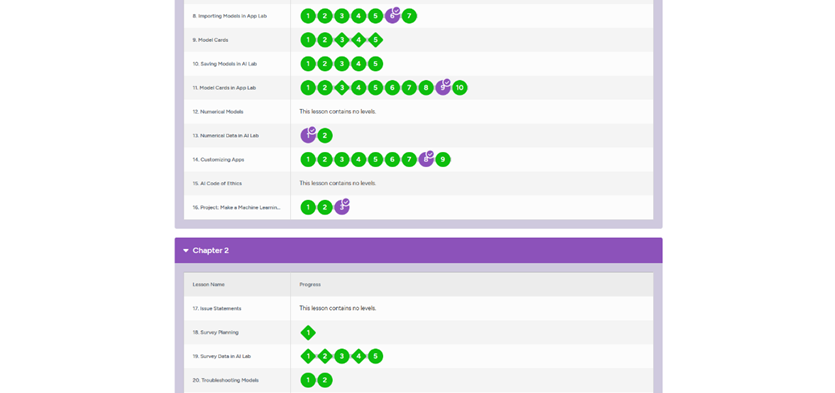This screenshot has width=835, height=393.
Task: Open level 2 of Troubleshooting Models
Action: [x=325, y=380]
